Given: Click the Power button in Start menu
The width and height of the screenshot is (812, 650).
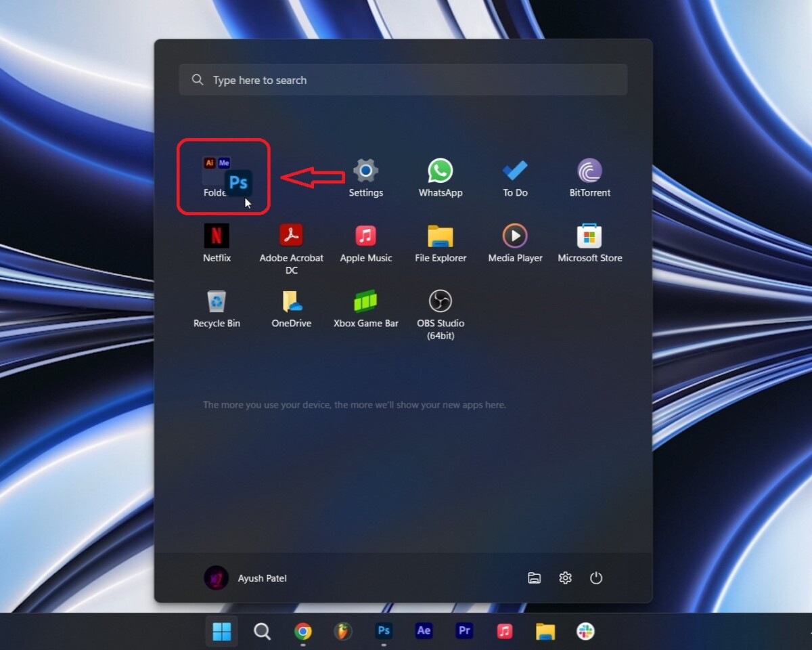Looking at the screenshot, I should coord(595,578).
